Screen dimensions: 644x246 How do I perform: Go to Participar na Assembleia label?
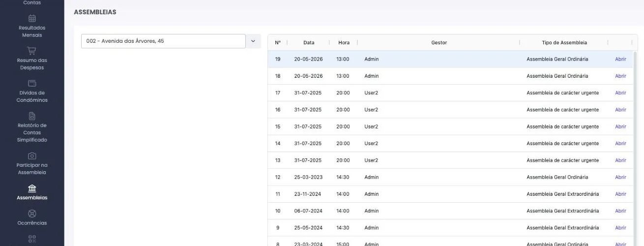(32, 169)
